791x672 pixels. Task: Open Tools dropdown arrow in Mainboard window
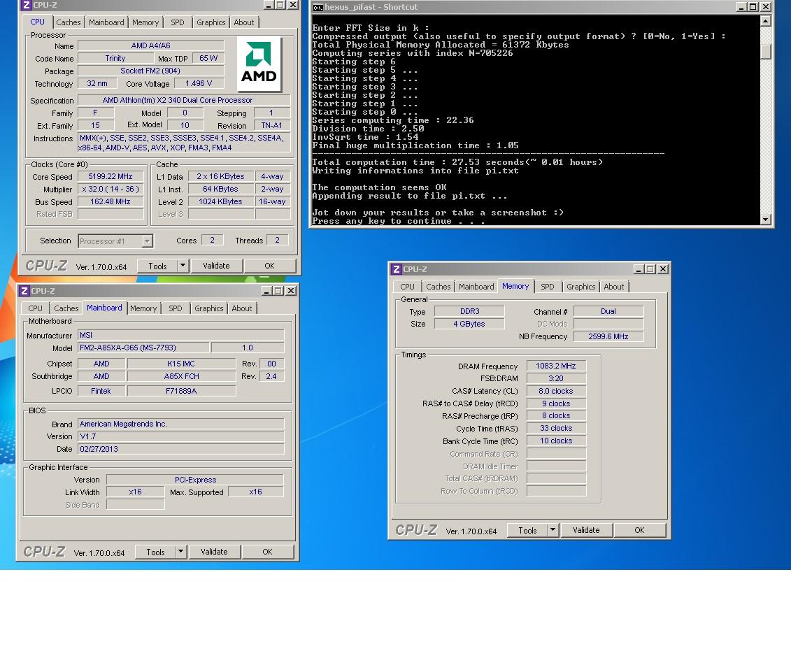(x=180, y=552)
